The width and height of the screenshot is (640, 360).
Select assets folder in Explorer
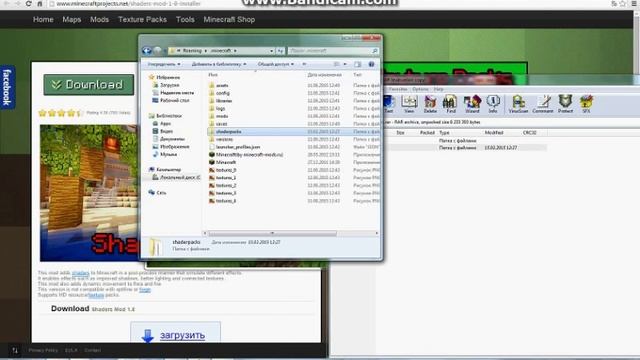[x=222, y=85]
